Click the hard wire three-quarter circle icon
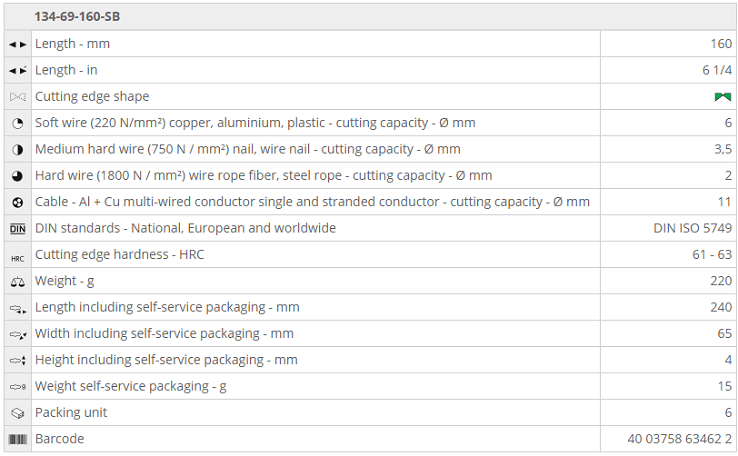 tap(17, 176)
